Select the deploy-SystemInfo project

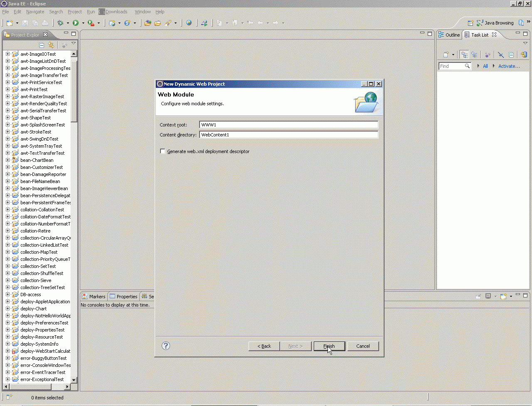[x=39, y=344]
